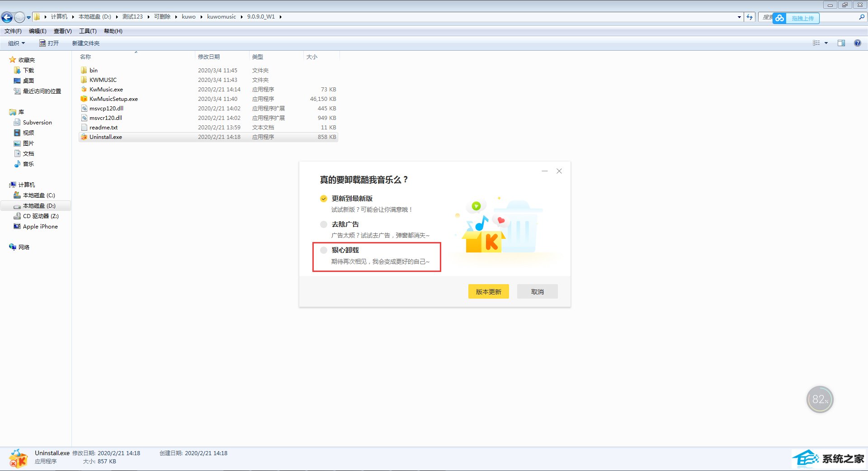Open recent locations dropdown beside Forward arrow
This screenshot has height=471, width=868.
click(x=28, y=18)
